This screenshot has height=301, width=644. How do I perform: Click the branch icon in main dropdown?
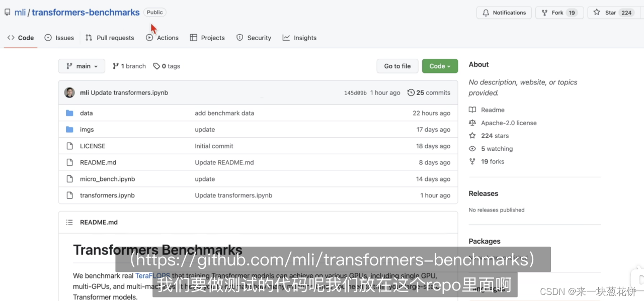(x=68, y=66)
